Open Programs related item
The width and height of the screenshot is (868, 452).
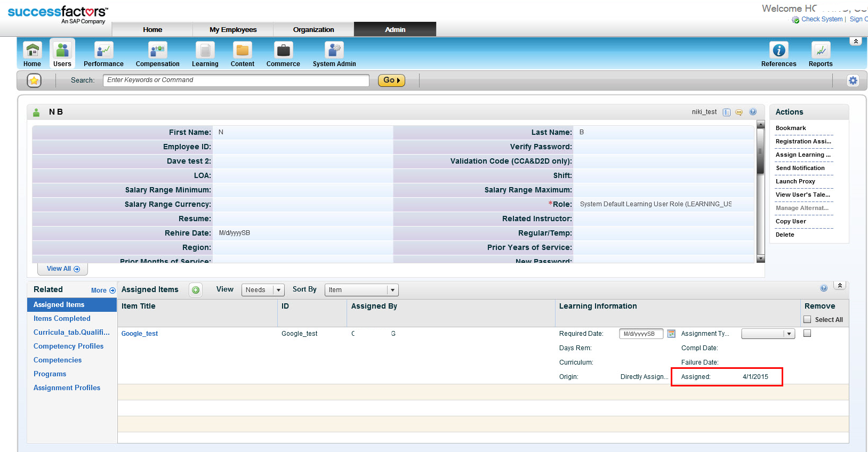point(50,374)
